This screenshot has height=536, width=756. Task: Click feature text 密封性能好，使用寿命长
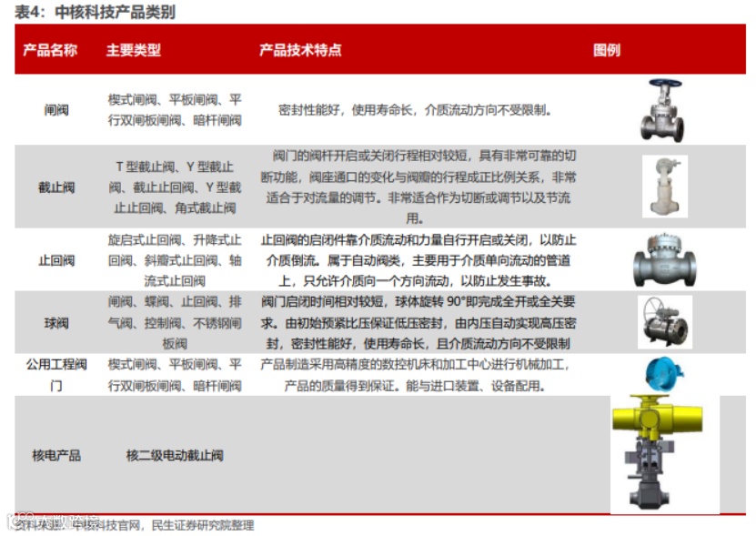point(415,110)
